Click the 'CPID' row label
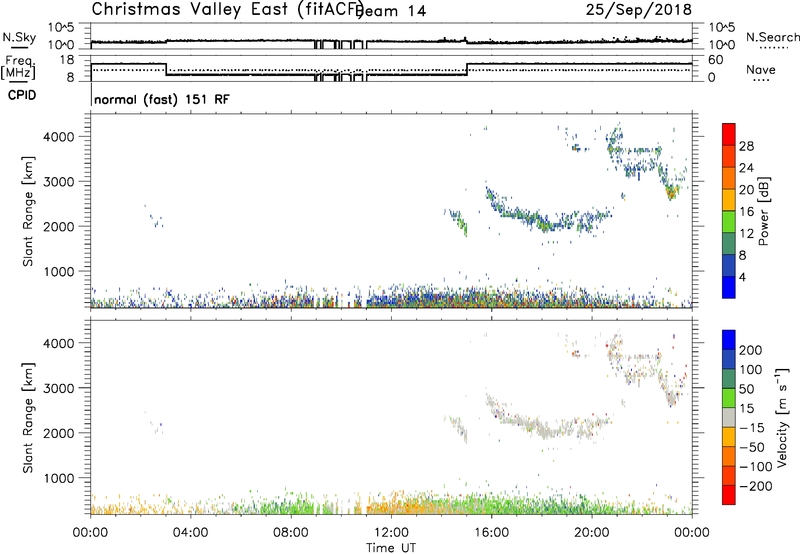This screenshot has width=800, height=554. coord(22,95)
